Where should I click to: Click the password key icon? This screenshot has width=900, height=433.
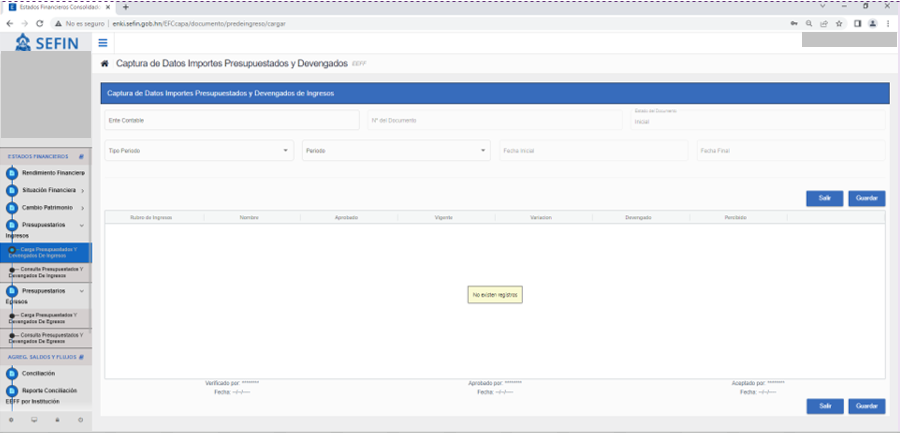pos(793,23)
